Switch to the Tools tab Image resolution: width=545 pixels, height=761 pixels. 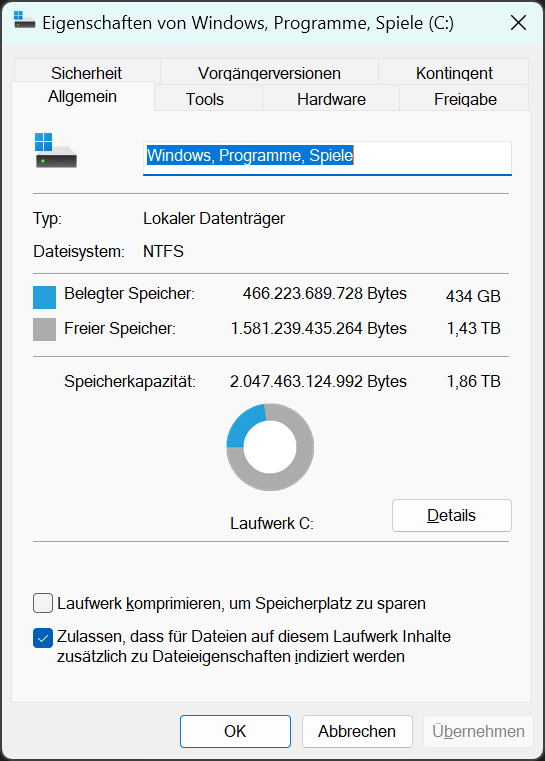(x=205, y=99)
